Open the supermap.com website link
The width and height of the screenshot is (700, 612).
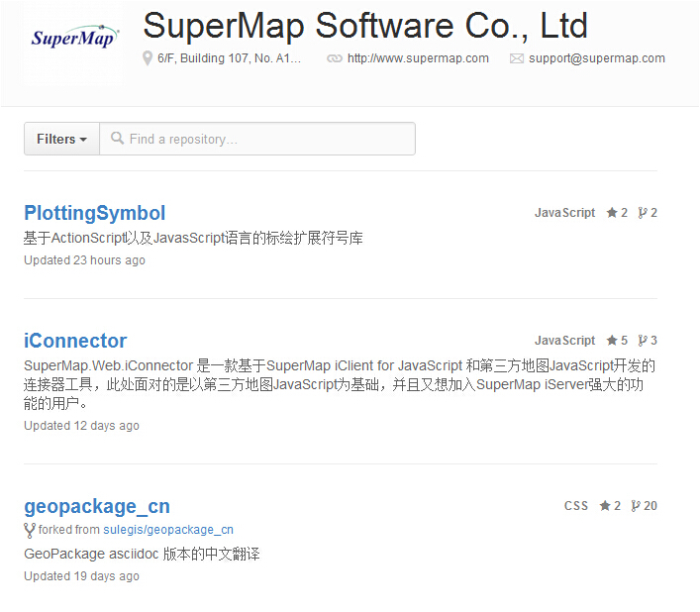pyautogui.click(x=418, y=58)
